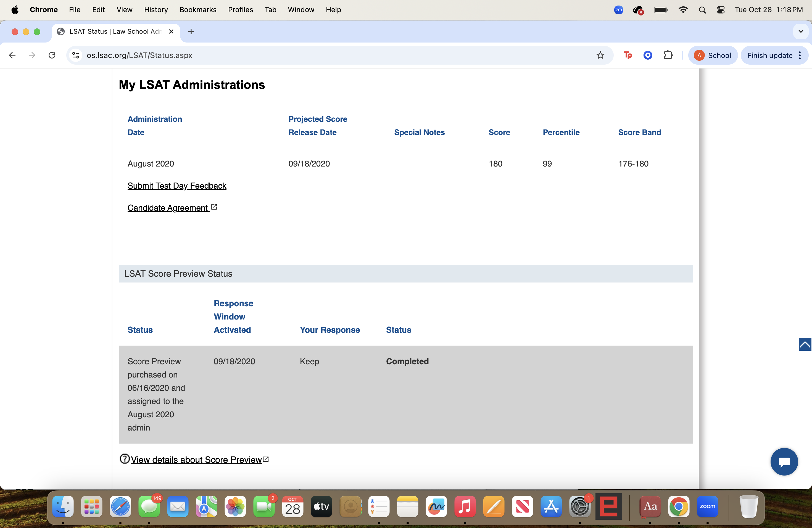
Task: Click the scroll-to-top arrow button
Action: 805,344
